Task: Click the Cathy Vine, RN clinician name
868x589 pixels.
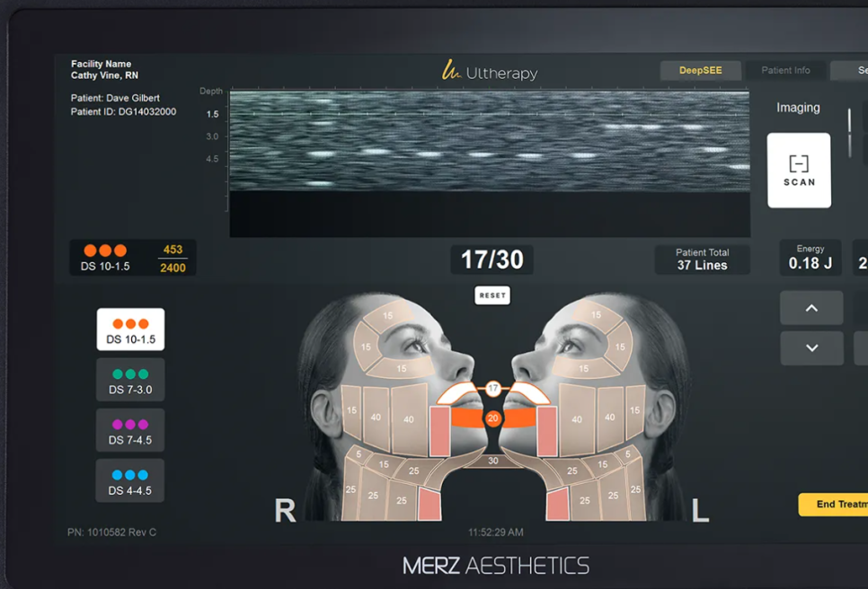Action: click(x=104, y=75)
